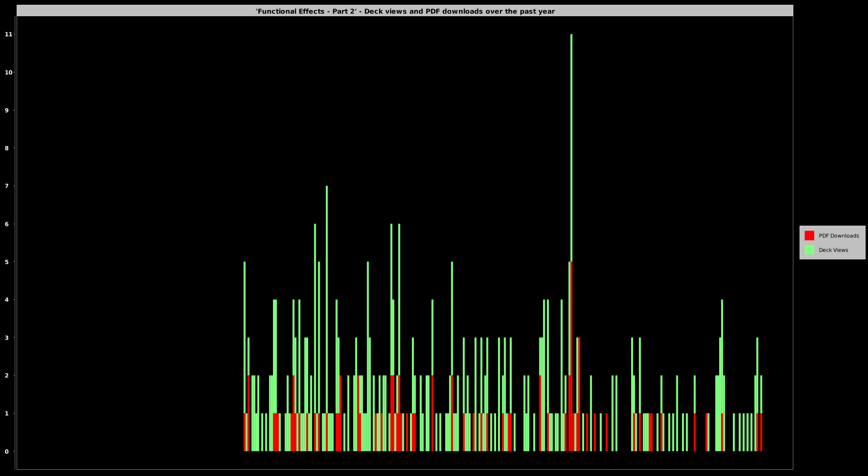Image resolution: width=868 pixels, height=476 pixels.
Task: Click the y-axis label 0
Action: coord(7,451)
